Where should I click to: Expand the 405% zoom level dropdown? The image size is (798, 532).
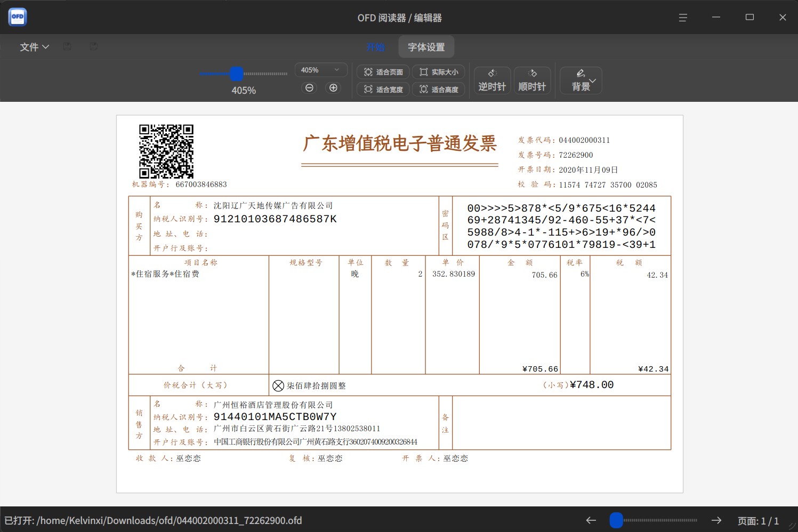point(321,70)
